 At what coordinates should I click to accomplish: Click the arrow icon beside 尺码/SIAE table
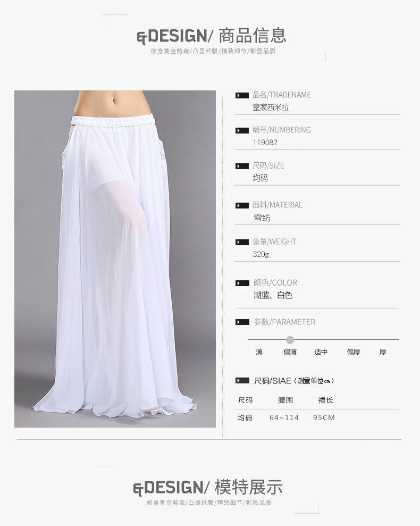click(242, 380)
